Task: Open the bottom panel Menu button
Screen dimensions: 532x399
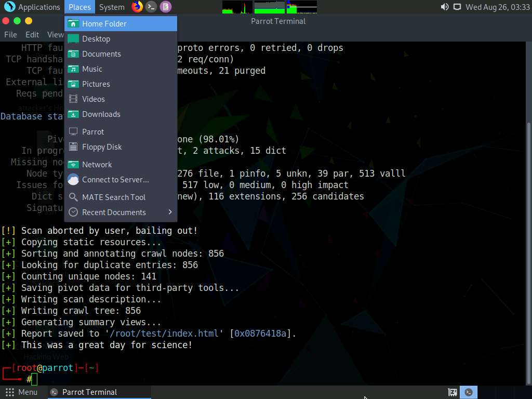Action: (21, 392)
